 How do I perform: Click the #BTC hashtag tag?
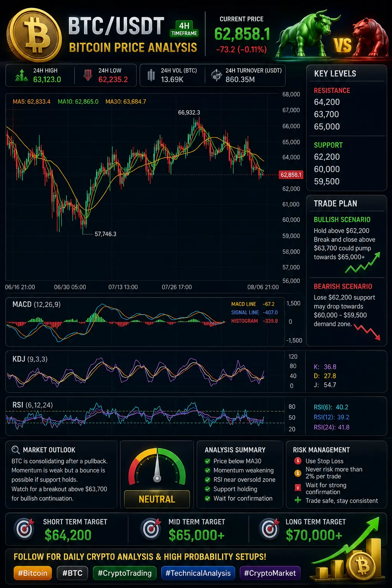pyautogui.click(x=72, y=573)
